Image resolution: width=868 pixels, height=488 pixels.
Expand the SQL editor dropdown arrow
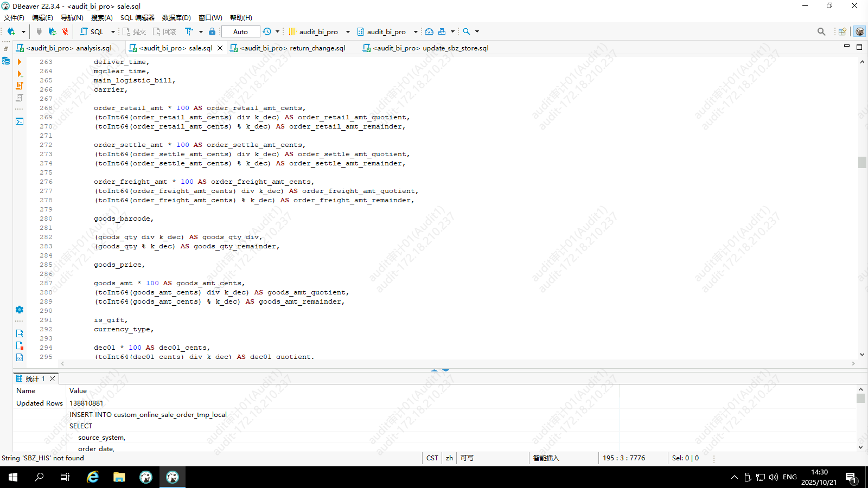[x=113, y=31]
